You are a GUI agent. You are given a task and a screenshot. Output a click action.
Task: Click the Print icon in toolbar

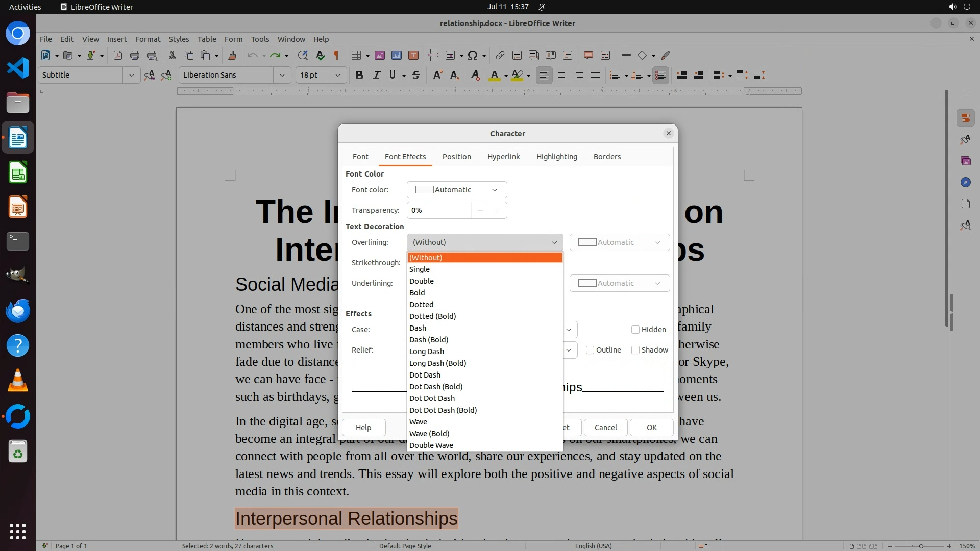[x=135, y=55]
